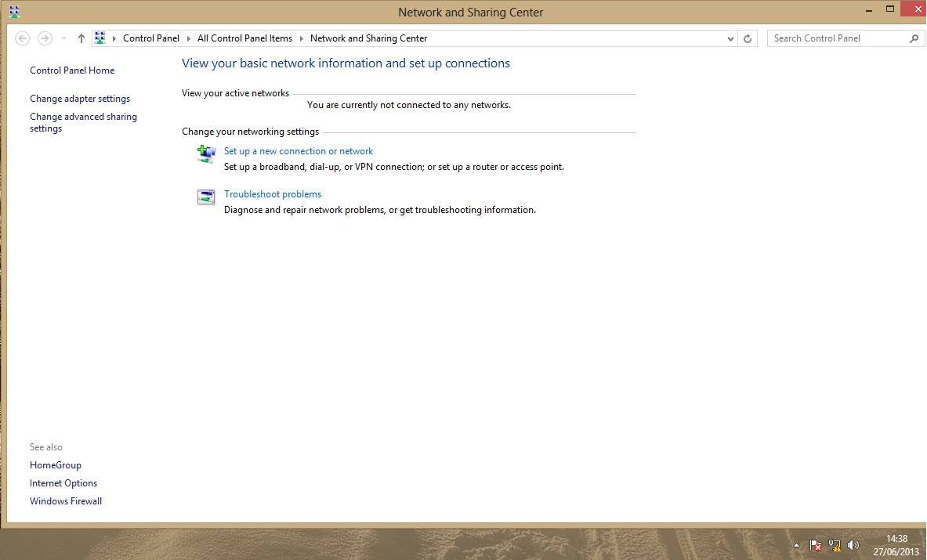The height and width of the screenshot is (560, 927).
Task: Open Windows Firewall under See also
Action: click(x=66, y=501)
